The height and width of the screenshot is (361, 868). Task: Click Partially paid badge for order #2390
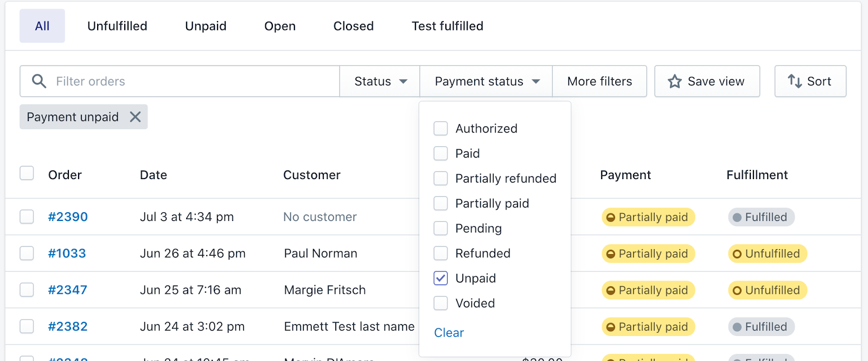tap(648, 217)
